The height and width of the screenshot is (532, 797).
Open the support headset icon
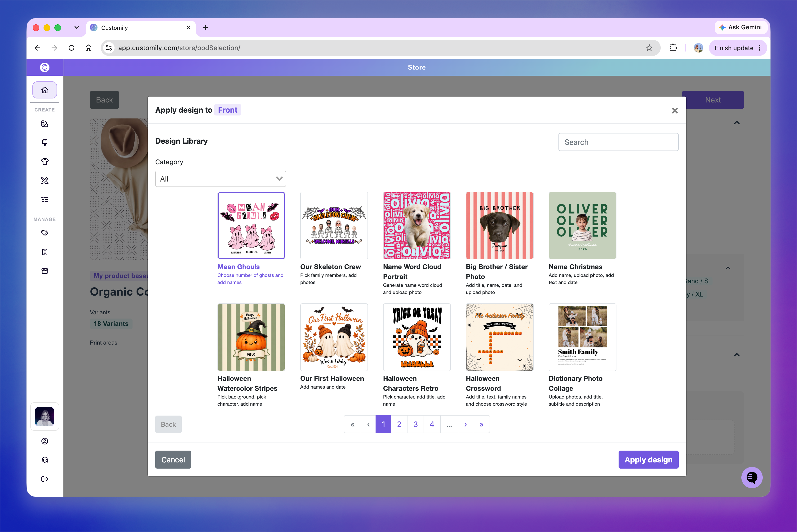point(44,460)
